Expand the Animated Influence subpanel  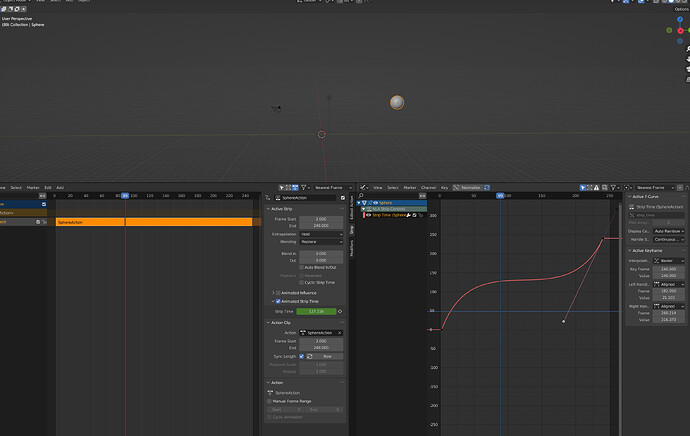pos(273,293)
